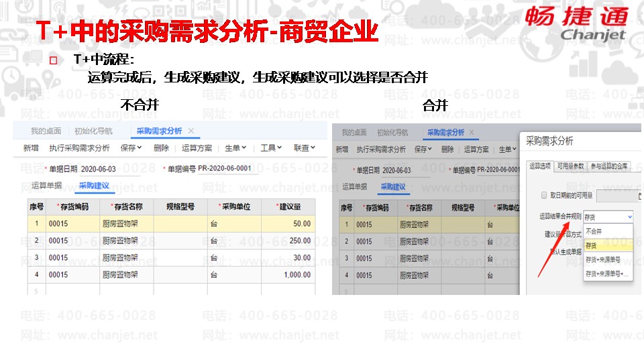Click 存货编码 column header in the left table
Screen dimensions: 644x362
coord(72,207)
